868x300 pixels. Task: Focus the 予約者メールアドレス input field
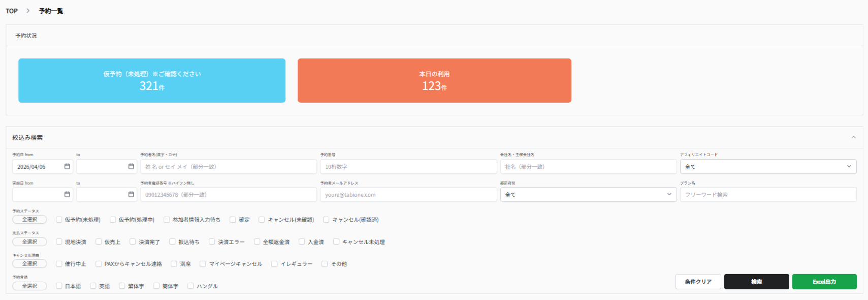tap(408, 195)
